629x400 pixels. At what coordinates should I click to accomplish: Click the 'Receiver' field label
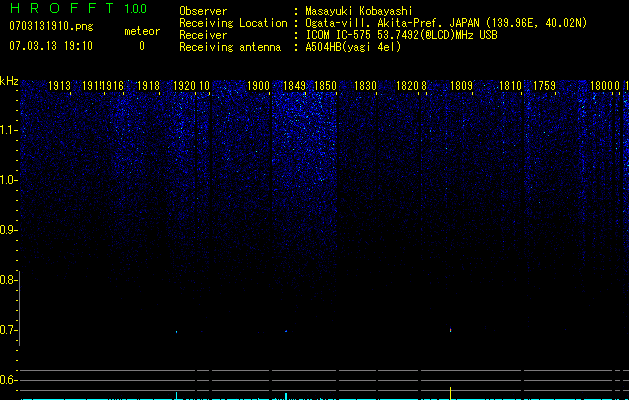pos(203,35)
